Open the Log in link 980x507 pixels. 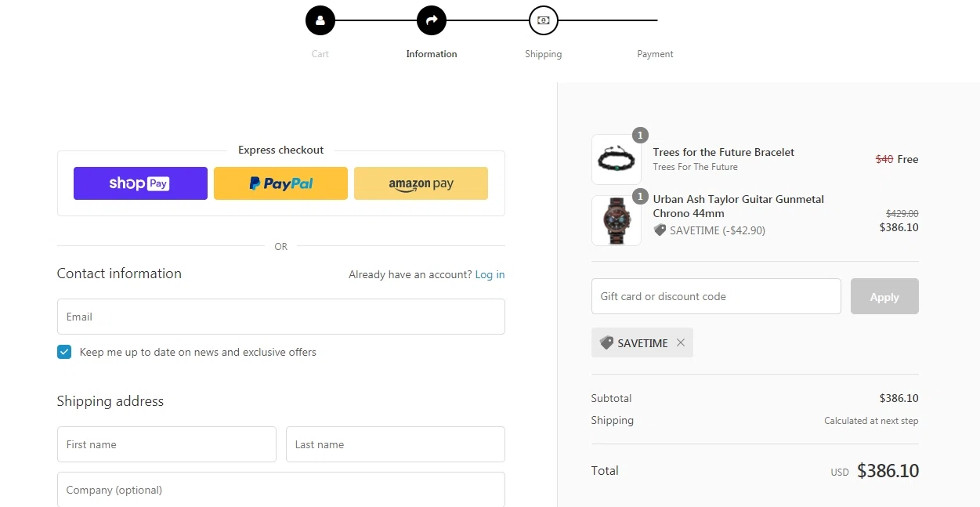click(x=490, y=274)
